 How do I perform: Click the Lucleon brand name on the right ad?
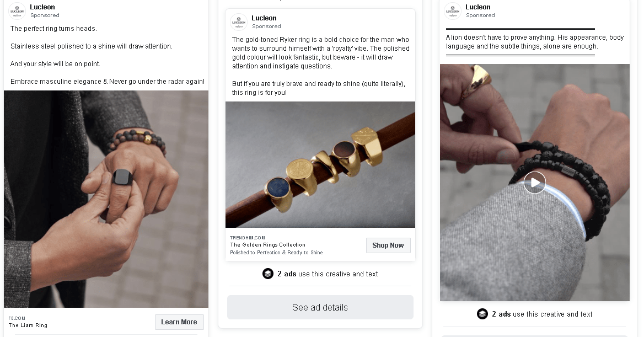[477, 7]
